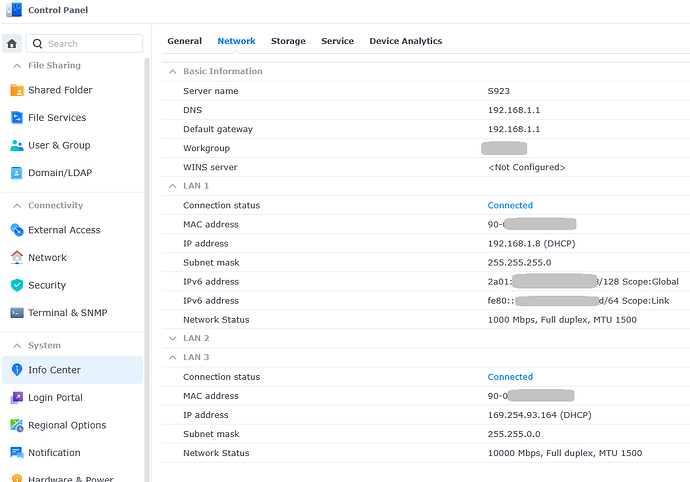Open External Access via its icon
The height and width of the screenshot is (482, 690).
pos(17,230)
